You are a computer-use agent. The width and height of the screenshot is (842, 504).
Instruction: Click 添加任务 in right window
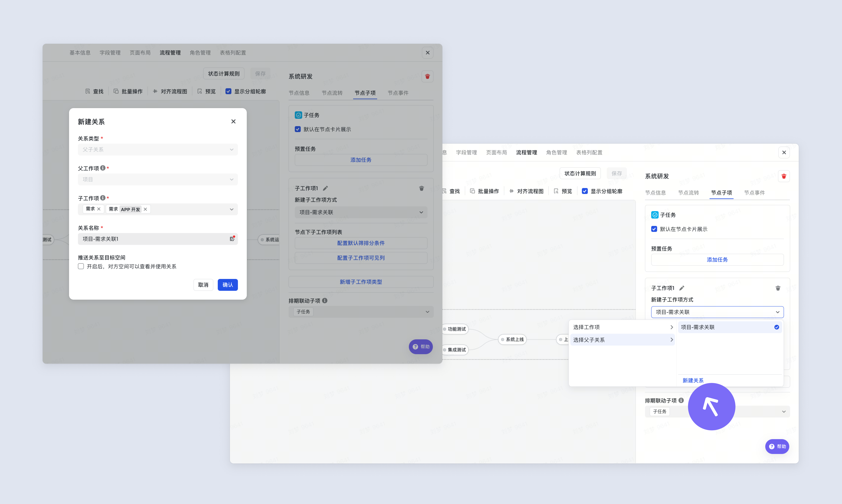coord(717,260)
